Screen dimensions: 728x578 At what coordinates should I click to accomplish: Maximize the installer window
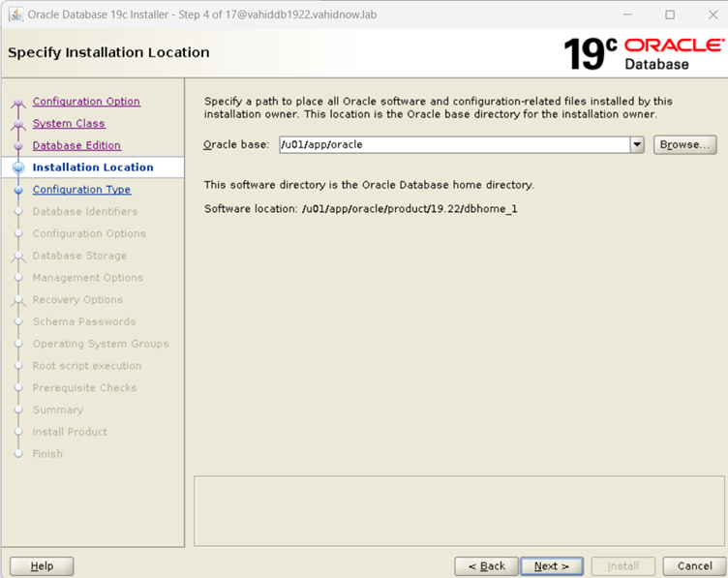click(x=670, y=15)
